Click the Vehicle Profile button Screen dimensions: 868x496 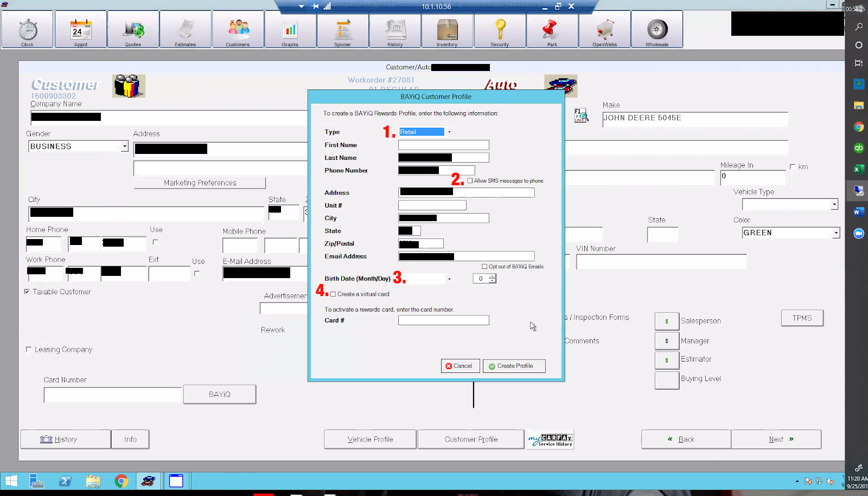pos(371,439)
